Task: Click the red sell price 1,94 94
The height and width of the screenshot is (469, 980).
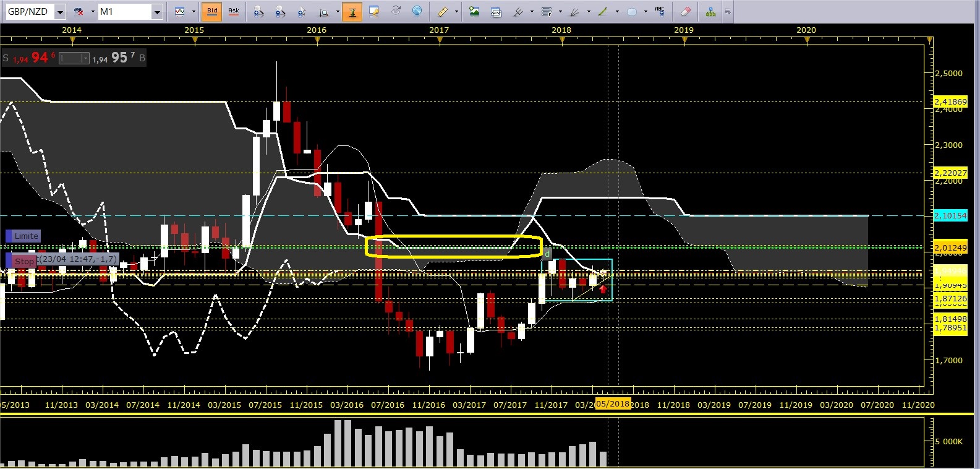Action: (33, 58)
